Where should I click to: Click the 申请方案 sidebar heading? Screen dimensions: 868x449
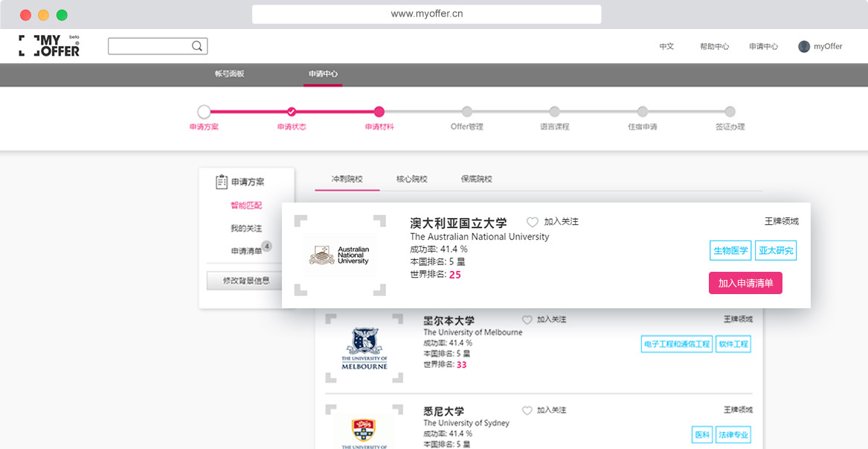point(248,182)
